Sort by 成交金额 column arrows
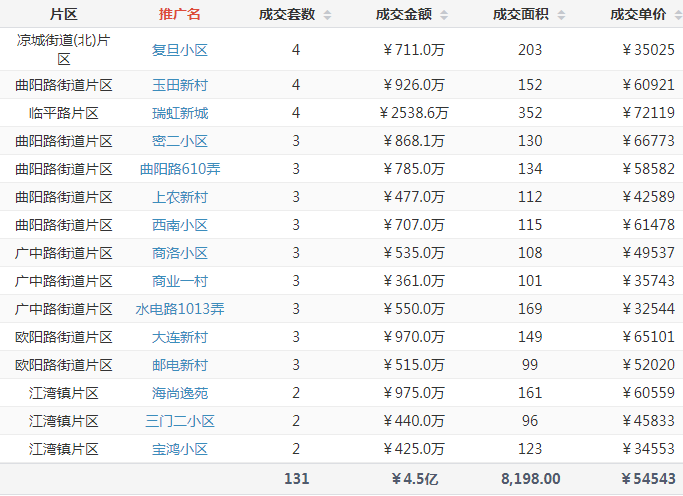Viewport: 683px width, 496px height. pos(444,15)
